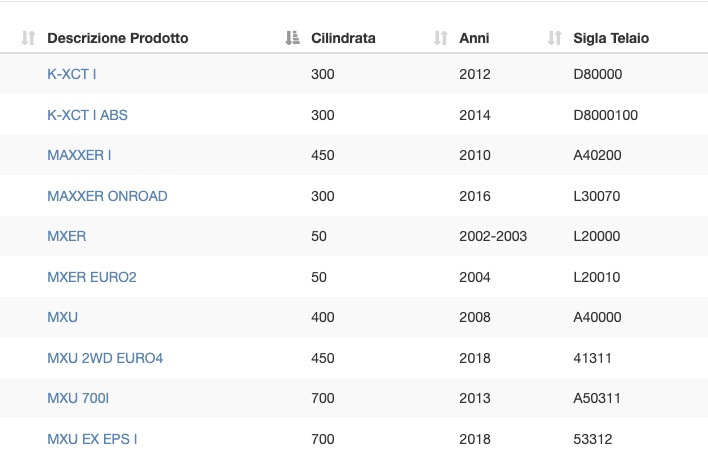Select the MXU 400 product link
Viewport: 708px width, 467px height.
[63, 317]
